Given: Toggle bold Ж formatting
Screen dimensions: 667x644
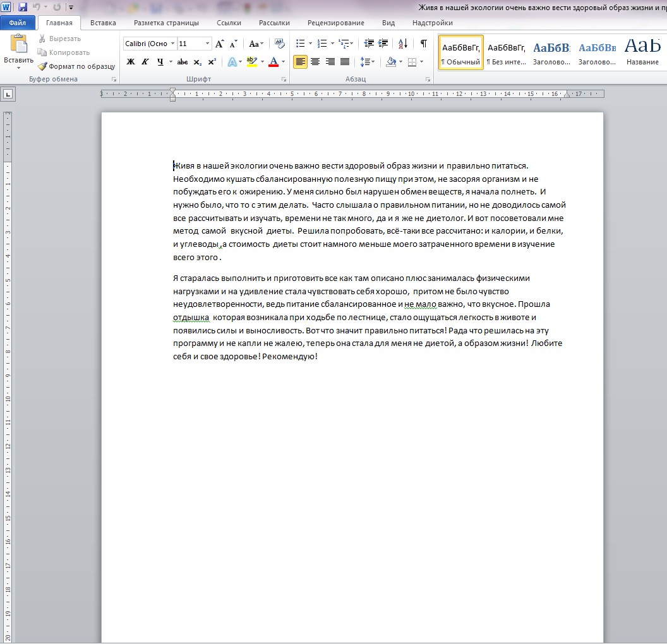Looking at the screenshot, I should [131, 62].
